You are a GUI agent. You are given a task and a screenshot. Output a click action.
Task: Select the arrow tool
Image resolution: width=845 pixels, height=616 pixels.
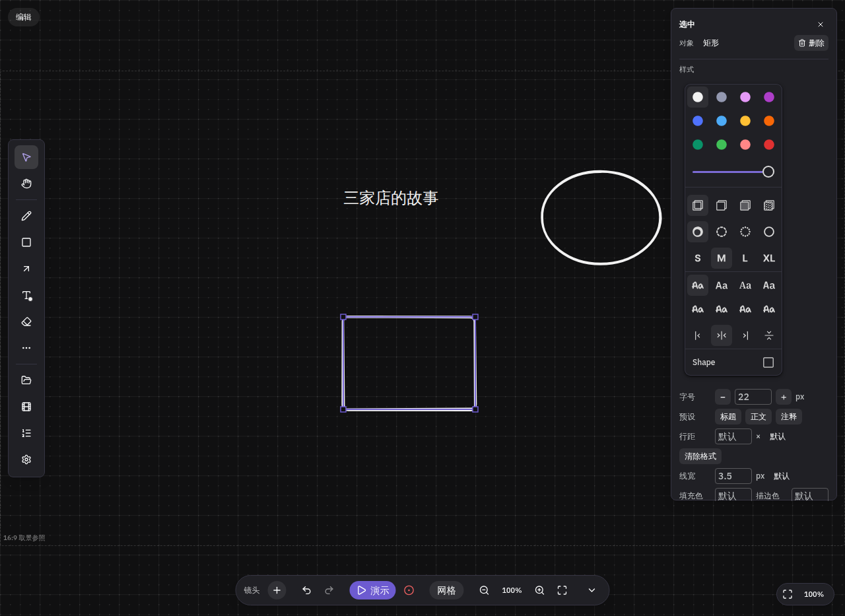(x=26, y=269)
